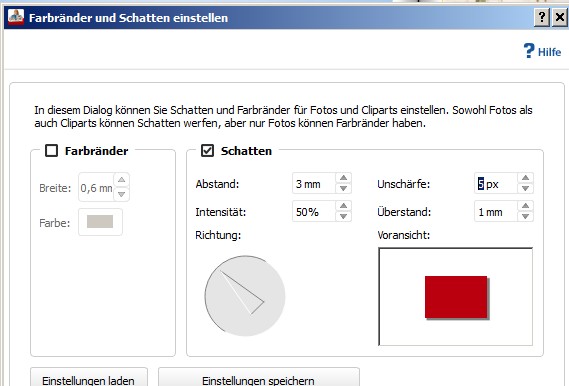Click the Überstand value field
The height and width of the screenshot is (386, 569).
[496, 212]
